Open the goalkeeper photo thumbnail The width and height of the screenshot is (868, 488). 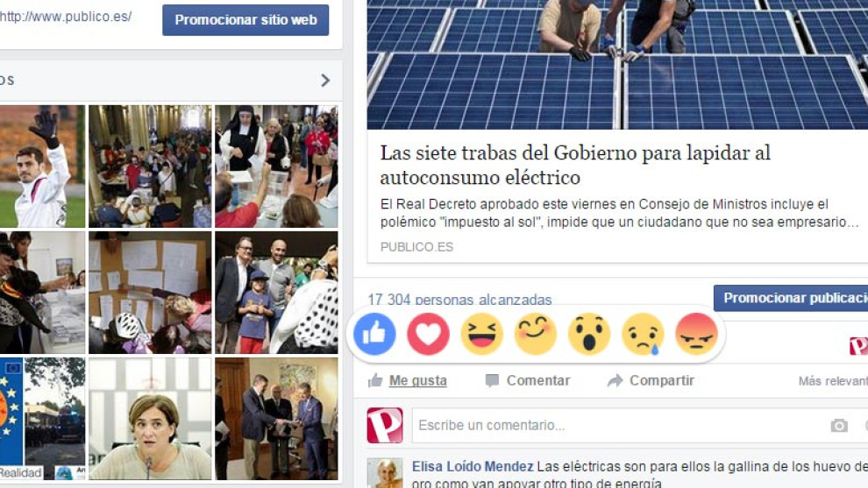point(43,166)
